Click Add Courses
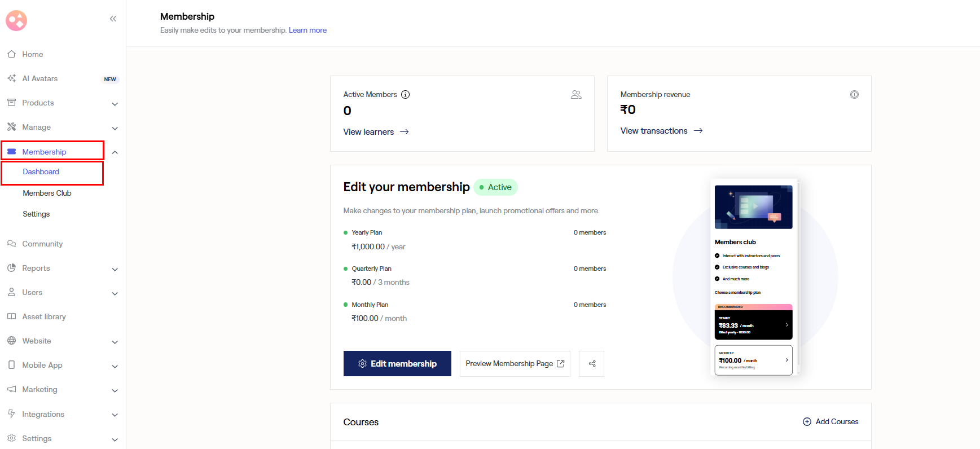Viewport: 980px width, 449px height. pyautogui.click(x=830, y=422)
